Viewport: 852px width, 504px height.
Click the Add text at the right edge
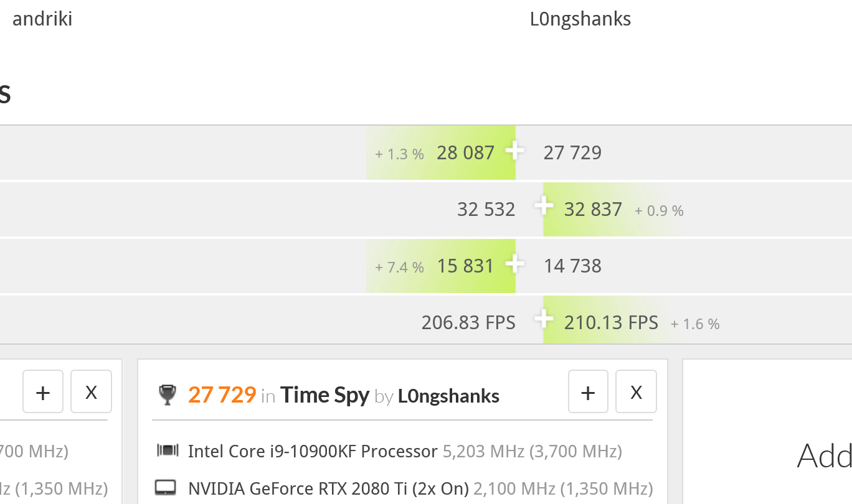point(824,456)
